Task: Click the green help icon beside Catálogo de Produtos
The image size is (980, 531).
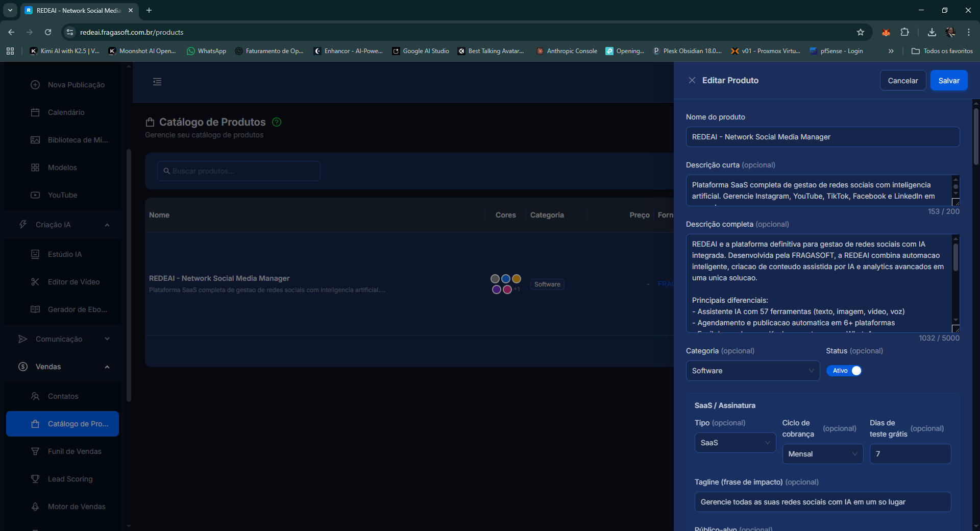Action: point(277,122)
